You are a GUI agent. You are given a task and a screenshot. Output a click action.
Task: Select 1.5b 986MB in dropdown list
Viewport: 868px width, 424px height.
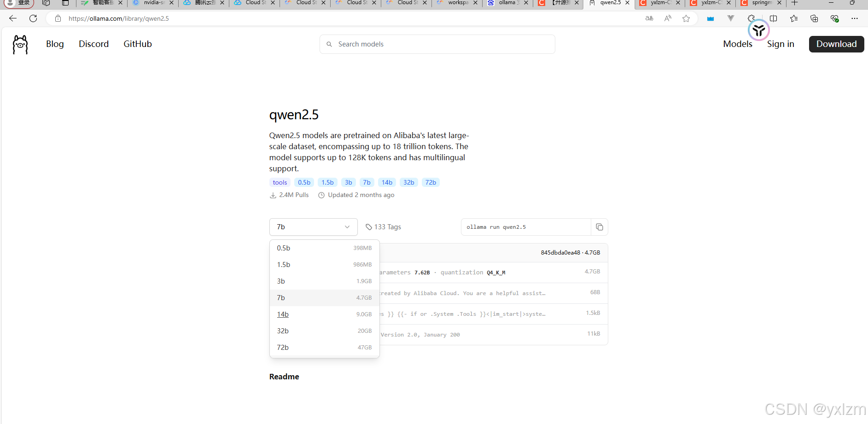point(324,265)
